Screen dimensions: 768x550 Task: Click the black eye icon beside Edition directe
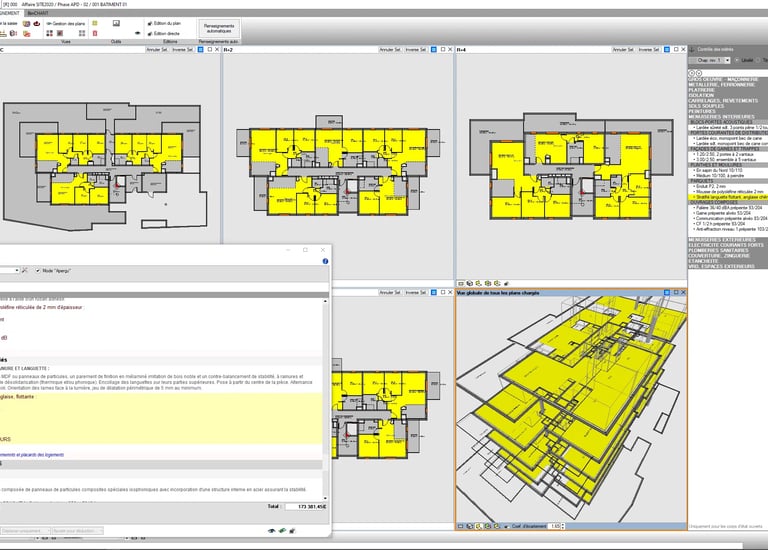click(138, 33)
